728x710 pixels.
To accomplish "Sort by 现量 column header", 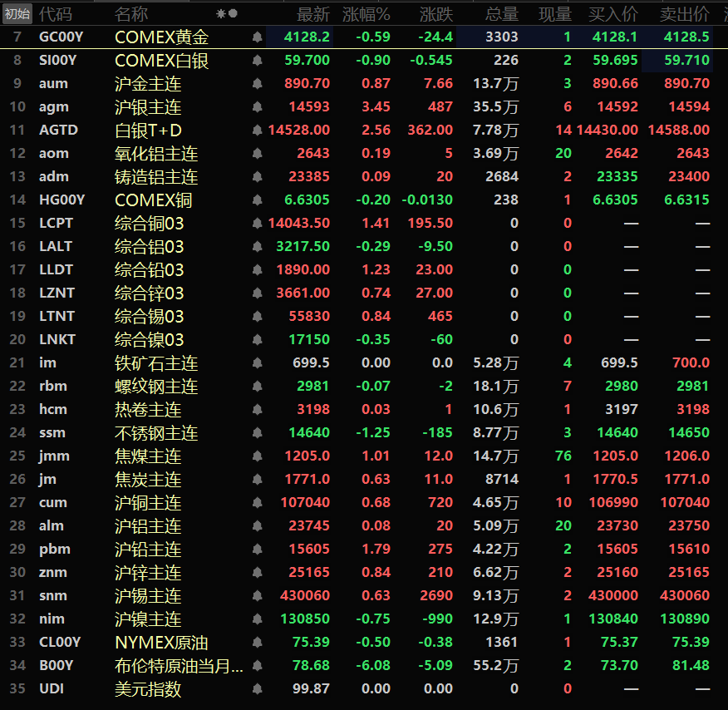I will coord(555,14).
